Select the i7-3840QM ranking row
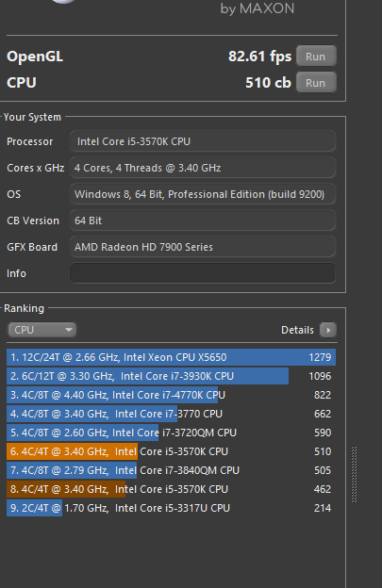Screen dimensions: 382x588 click(x=171, y=470)
